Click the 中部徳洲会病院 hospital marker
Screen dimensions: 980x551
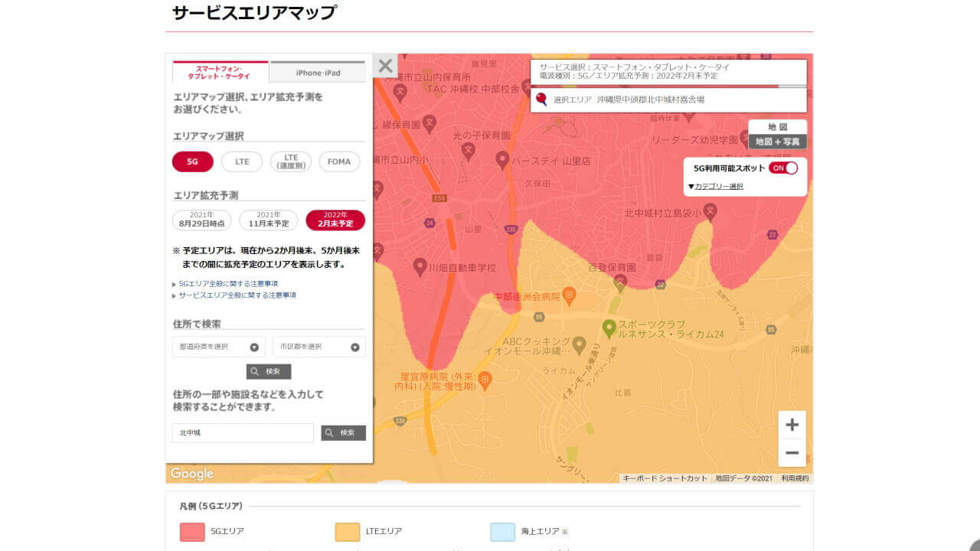[567, 293]
